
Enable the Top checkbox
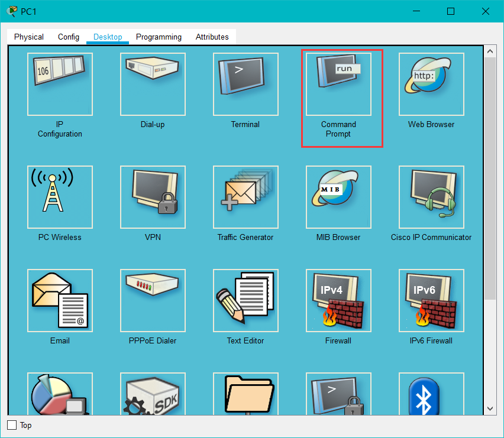click(12, 425)
